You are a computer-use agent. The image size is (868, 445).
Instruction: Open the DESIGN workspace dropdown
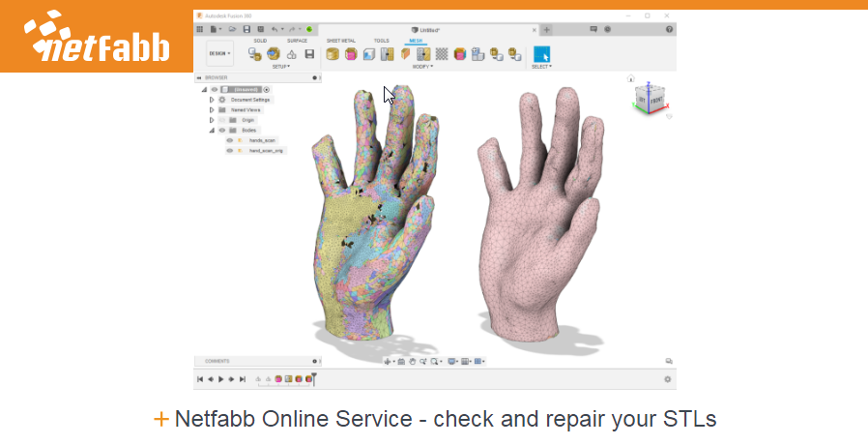click(x=219, y=54)
